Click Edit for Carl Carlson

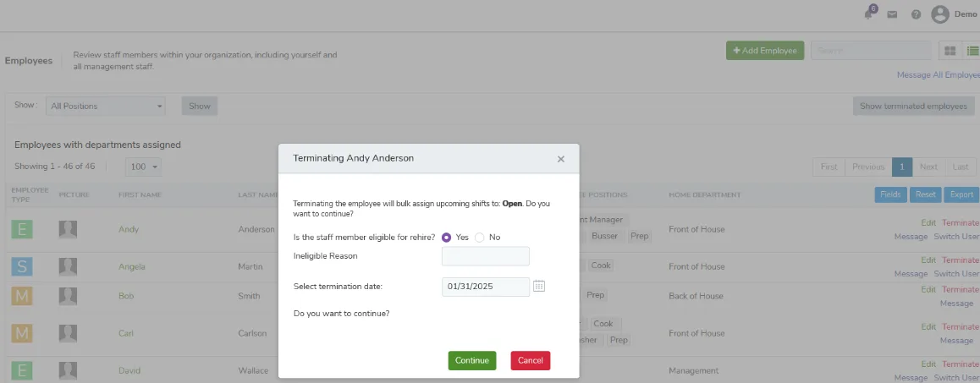coord(928,326)
